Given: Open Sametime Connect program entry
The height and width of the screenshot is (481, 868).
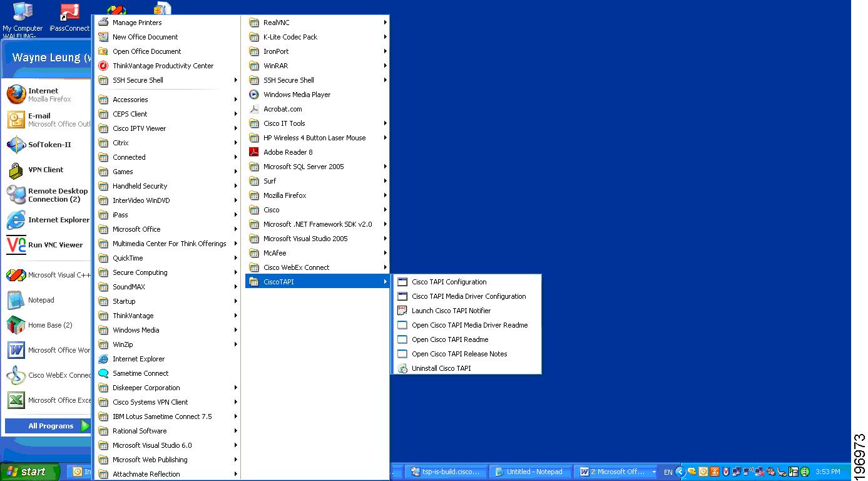Looking at the screenshot, I should pyautogui.click(x=167, y=373).
